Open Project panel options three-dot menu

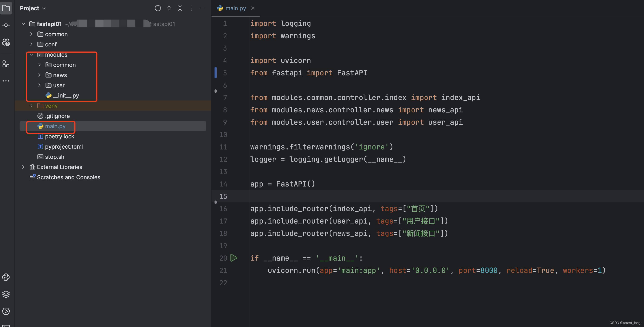pos(191,8)
